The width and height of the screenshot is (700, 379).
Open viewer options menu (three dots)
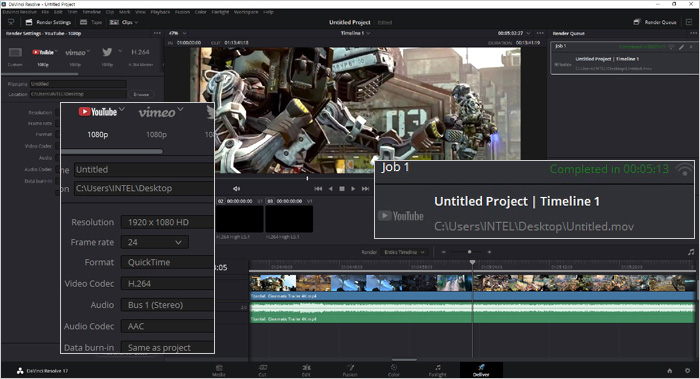tap(540, 33)
